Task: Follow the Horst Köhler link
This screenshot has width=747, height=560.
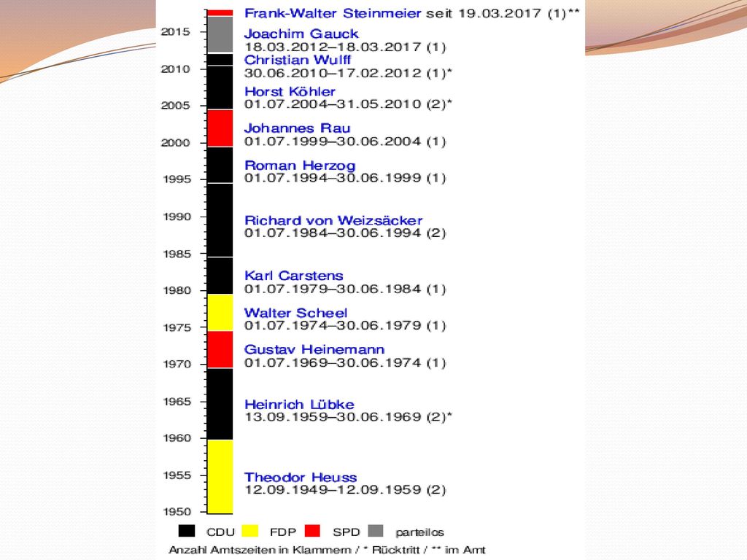Action: tap(290, 91)
